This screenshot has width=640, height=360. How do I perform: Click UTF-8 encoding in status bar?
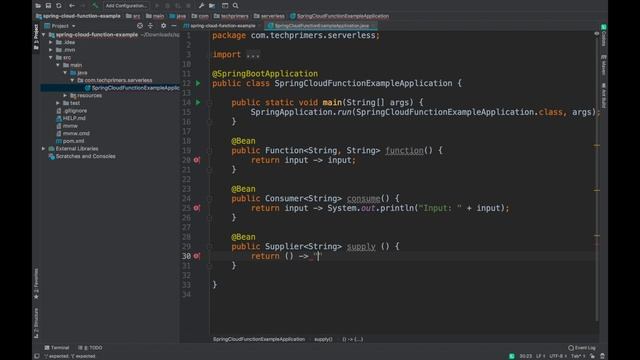point(557,356)
